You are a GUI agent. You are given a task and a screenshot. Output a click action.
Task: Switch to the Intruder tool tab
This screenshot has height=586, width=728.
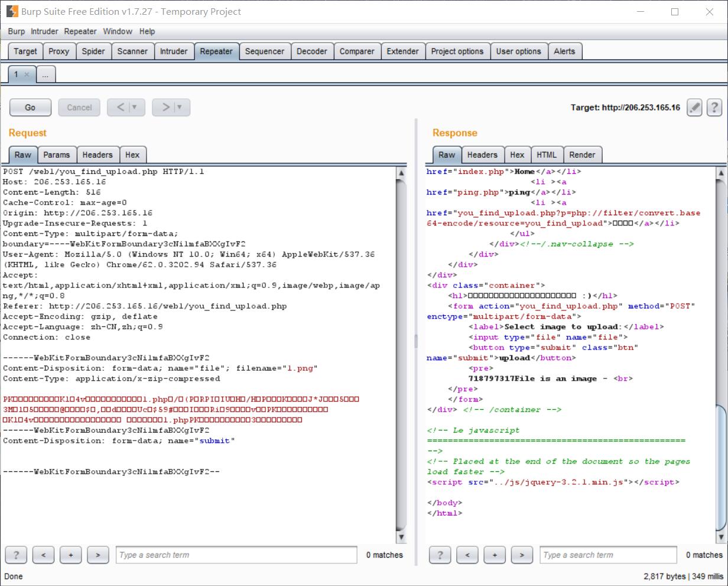coord(174,51)
